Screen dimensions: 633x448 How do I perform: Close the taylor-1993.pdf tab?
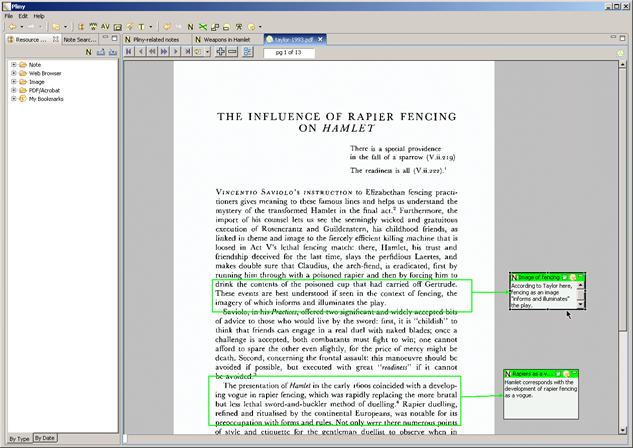coord(320,39)
